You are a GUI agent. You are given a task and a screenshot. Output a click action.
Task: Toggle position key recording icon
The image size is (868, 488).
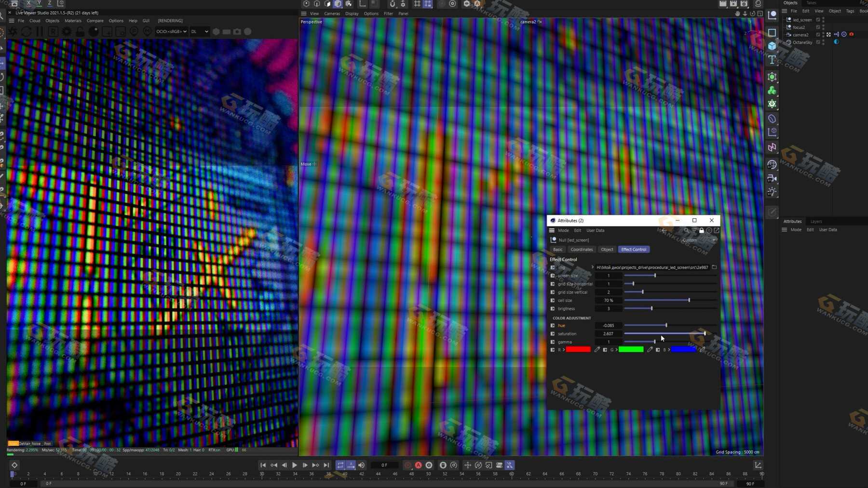click(x=467, y=465)
